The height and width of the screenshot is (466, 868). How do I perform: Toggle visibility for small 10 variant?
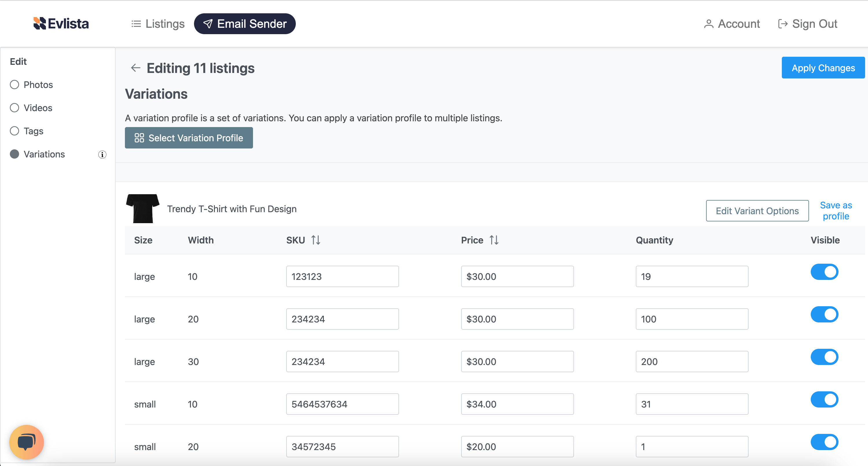[x=824, y=399]
